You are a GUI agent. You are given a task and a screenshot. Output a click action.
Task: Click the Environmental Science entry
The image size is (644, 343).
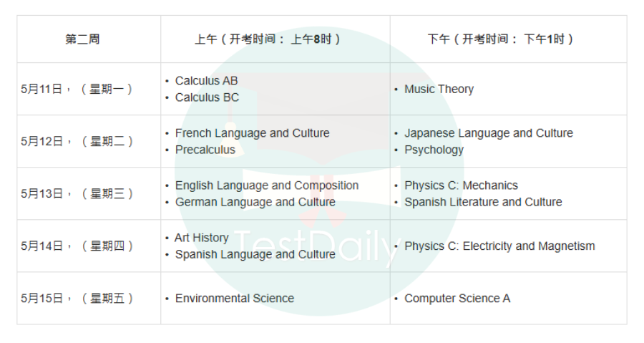coord(235,298)
